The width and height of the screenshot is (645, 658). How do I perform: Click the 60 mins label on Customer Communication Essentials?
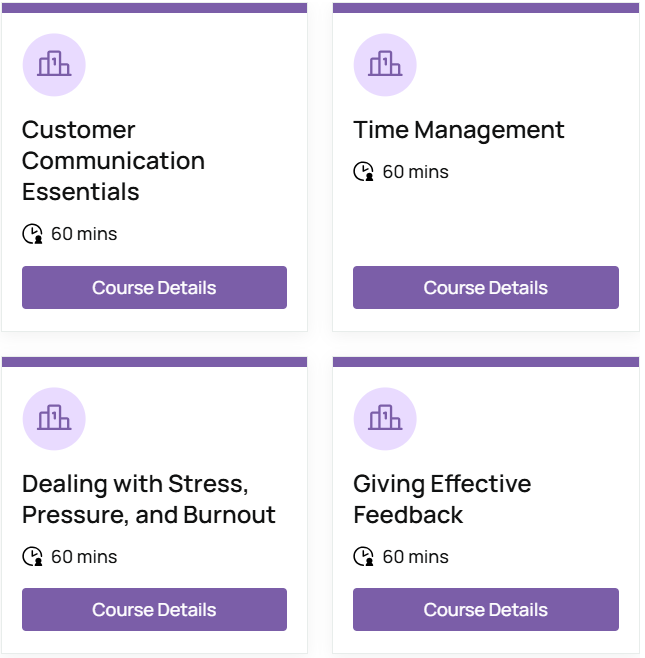coord(84,235)
